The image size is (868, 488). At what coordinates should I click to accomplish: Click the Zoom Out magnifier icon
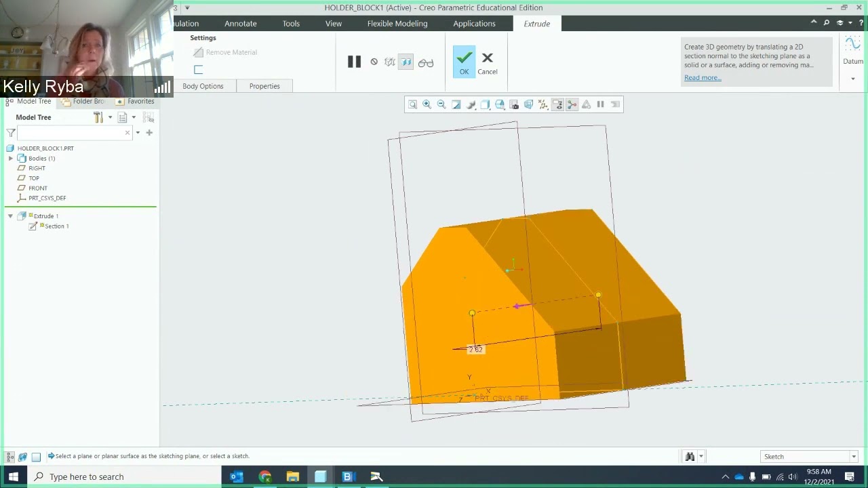click(x=441, y=104)
